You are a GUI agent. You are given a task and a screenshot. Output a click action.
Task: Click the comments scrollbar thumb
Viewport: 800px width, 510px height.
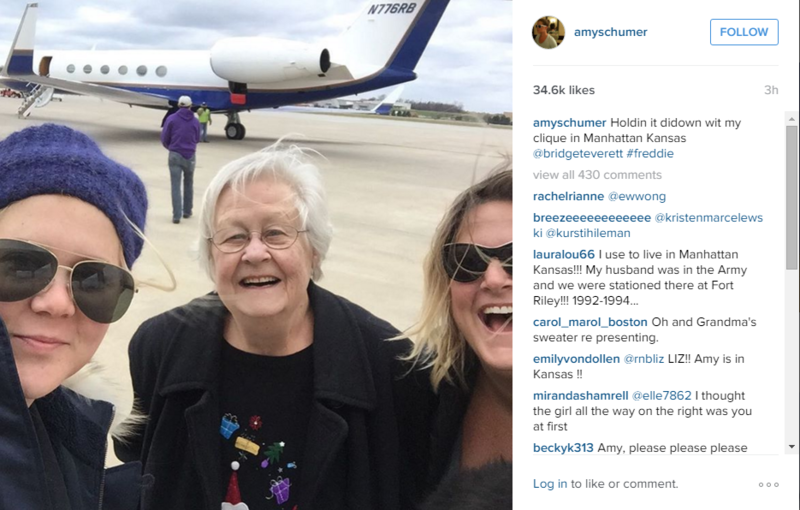pyautogui.click(x=791, y=198)
